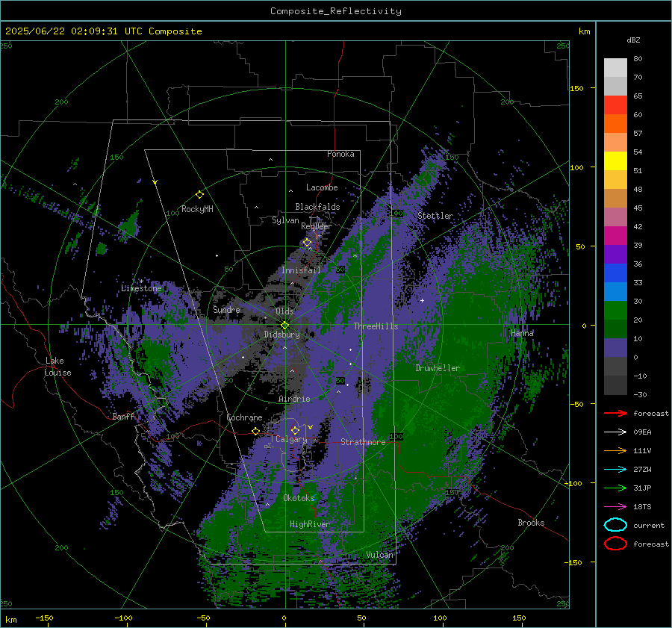Select the orange 111V arrow legend icon
The height and width of the screenshot is (628, 672).
615,450
